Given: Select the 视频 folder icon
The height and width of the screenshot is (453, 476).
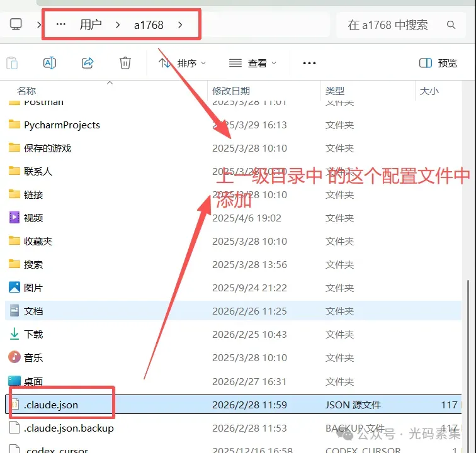Looking at the screenshot, I should pos(14,218).
